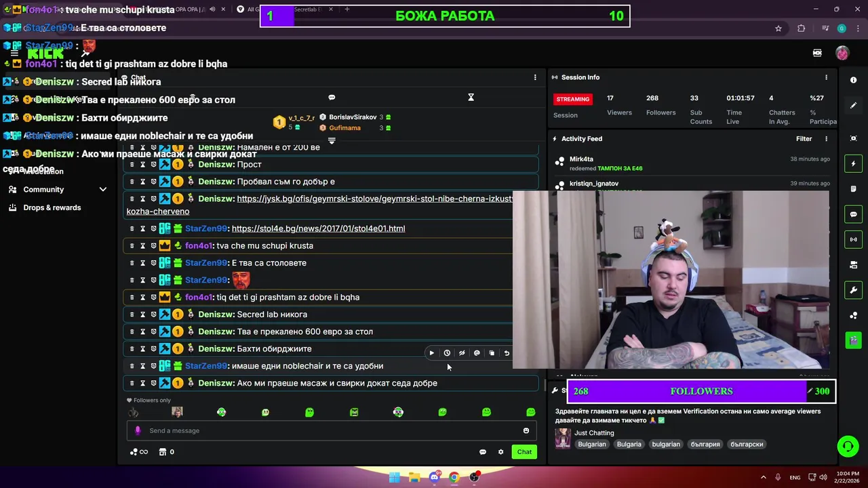
Task: Click the clock timeout icon in message toolbar
Action: tap(447, 353)
